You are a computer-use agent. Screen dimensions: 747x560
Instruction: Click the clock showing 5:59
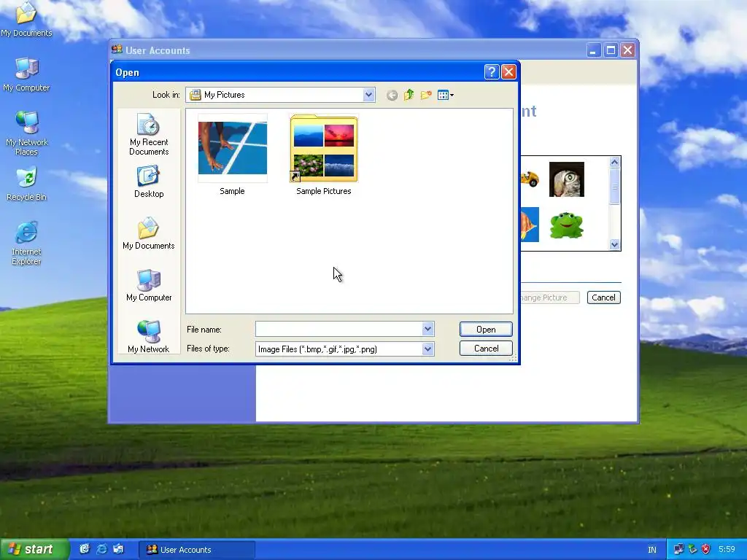[x=727, y=550]
